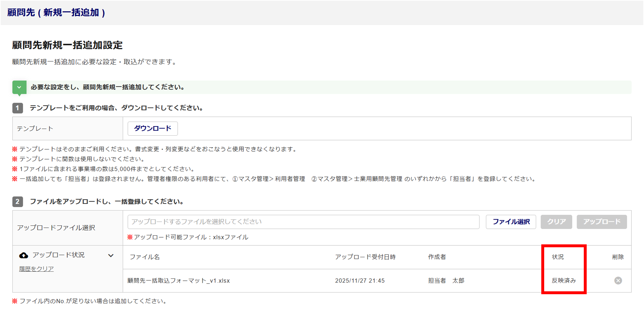Click the 状況 column header
644x318 pixels.
click(558, 257)
